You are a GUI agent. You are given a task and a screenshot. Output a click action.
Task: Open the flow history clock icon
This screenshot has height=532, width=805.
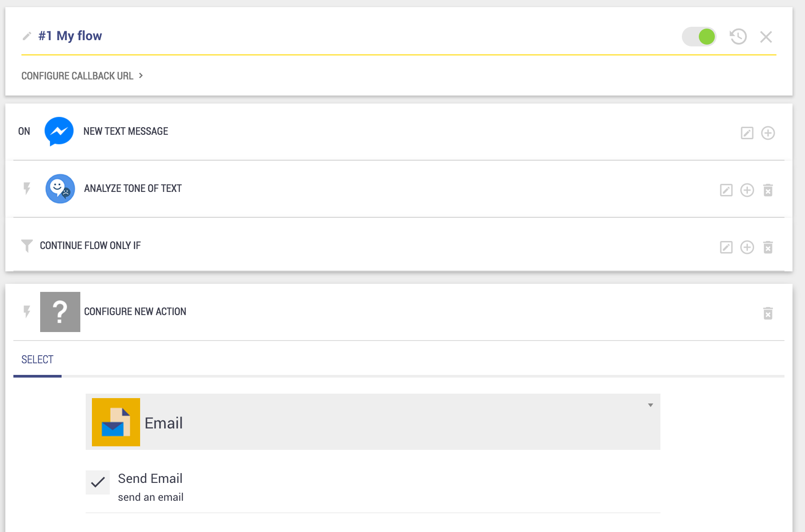point(738,37)
